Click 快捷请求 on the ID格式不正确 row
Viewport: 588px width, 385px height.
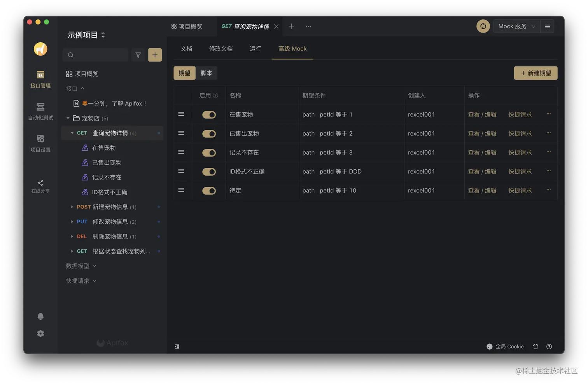(x=520, y=171)
